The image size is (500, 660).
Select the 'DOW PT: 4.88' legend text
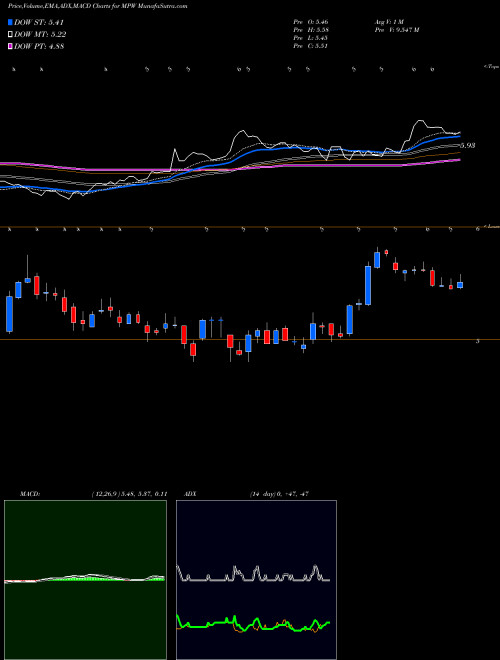point(39,47)
